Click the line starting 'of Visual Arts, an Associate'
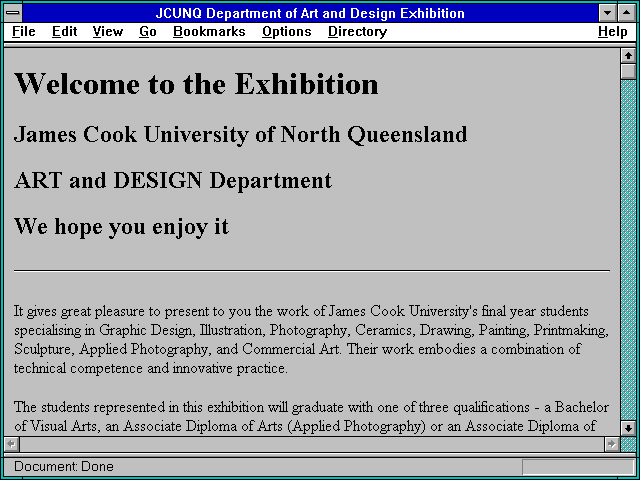Screen dimensions: 640x480 click(x=305, y=427)
